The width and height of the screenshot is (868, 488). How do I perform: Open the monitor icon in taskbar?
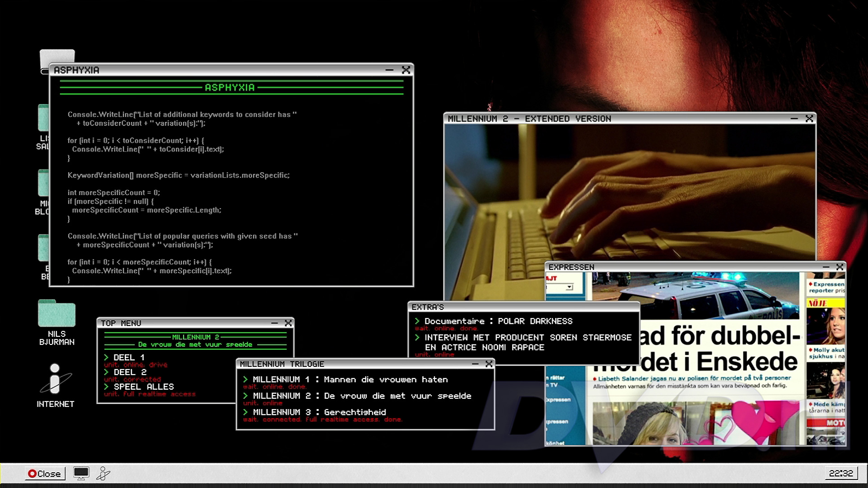tap(81, 474)
